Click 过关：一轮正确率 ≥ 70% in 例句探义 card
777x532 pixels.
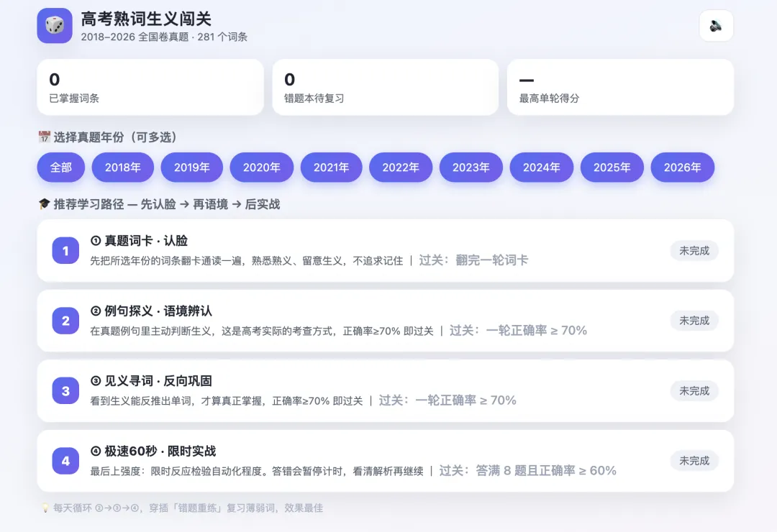[x=518, y=331]
